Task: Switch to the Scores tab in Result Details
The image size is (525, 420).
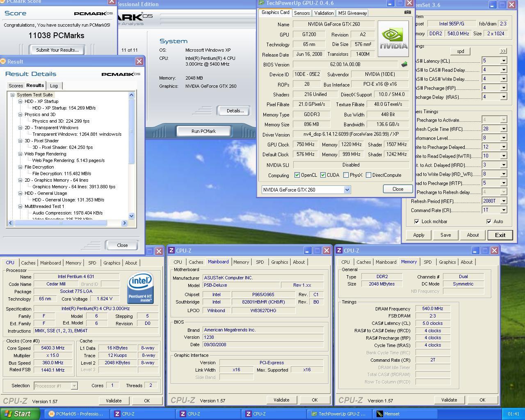Action: (x=16, y=86)
